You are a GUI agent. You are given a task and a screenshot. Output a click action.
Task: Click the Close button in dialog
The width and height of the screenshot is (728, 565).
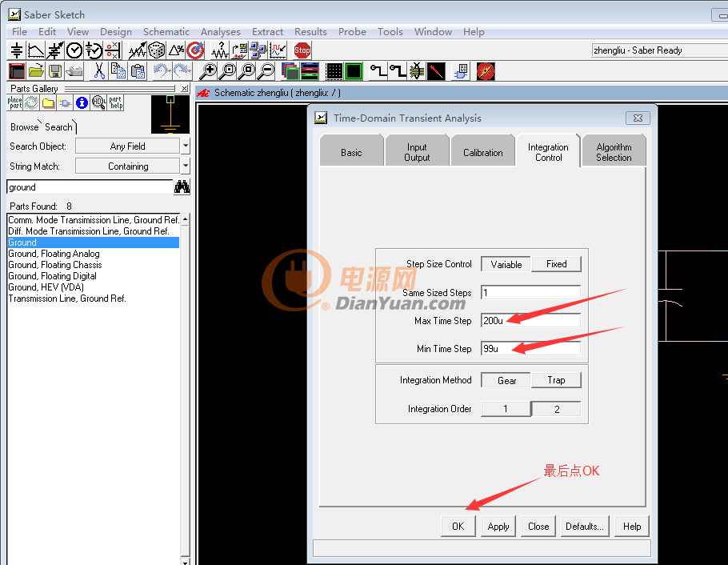(538, 527)
